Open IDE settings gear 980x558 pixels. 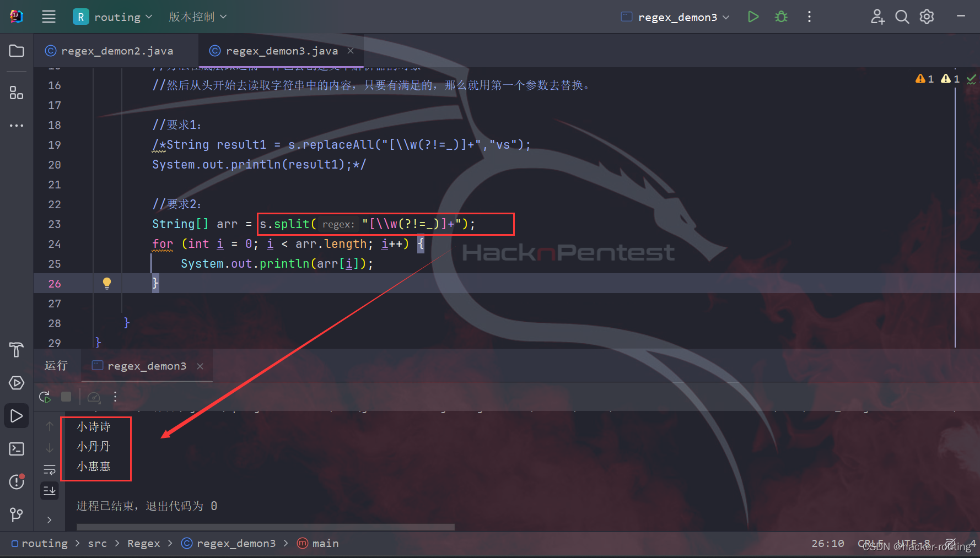point(927,17)
